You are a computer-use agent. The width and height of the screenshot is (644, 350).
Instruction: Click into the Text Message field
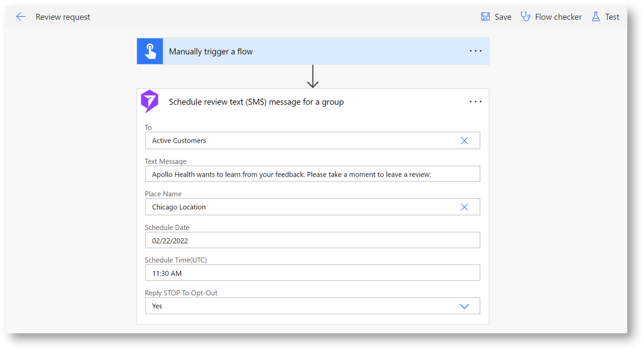(312, 174)
